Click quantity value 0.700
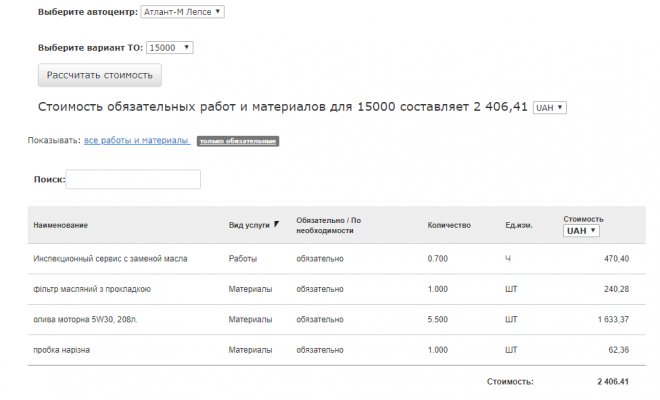The height and width of the screenshot is (400, 660). pyautogui.click(x=437, y=259)
